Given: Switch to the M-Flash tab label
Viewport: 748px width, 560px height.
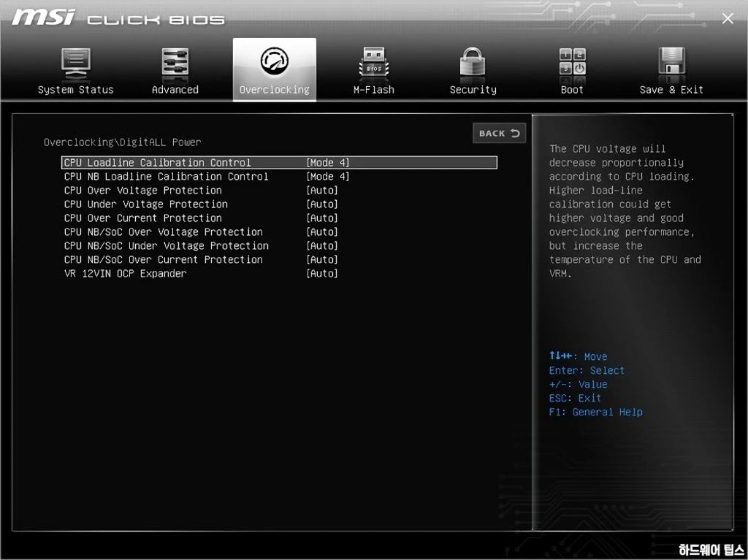Looking at the screenshot, I should tap(373, 90).
